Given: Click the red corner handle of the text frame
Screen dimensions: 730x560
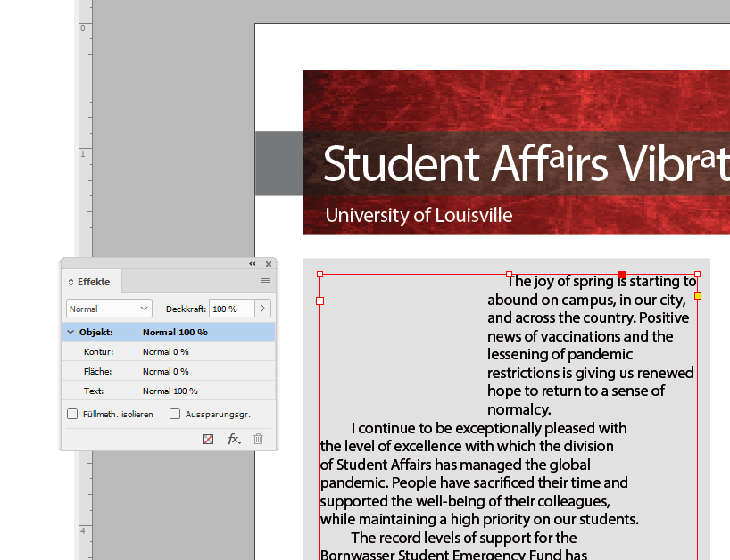Looking at the screenshot, I should 622,275.
